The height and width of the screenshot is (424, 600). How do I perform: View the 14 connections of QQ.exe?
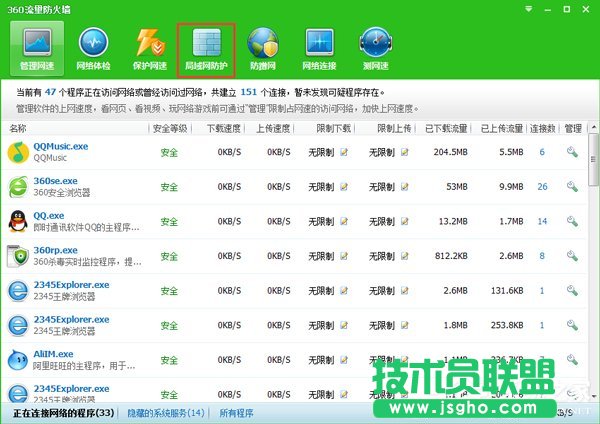coord(542,221)
